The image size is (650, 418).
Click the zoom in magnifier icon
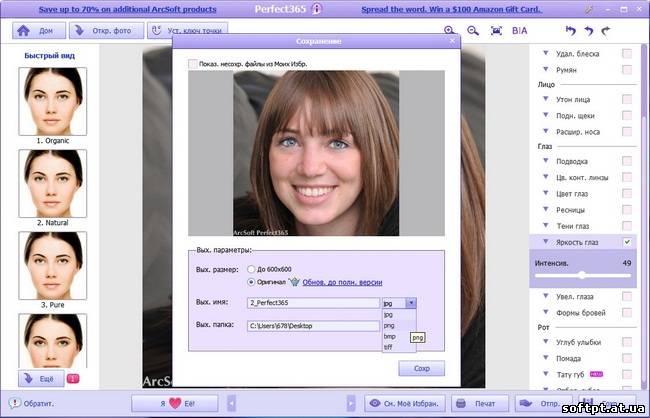coord(449,30)
